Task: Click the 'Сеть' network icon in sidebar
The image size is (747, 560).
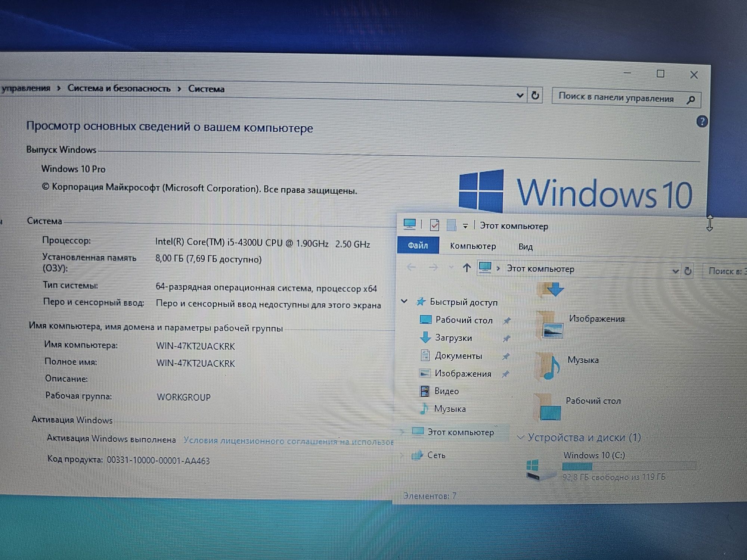Action: 417,455
